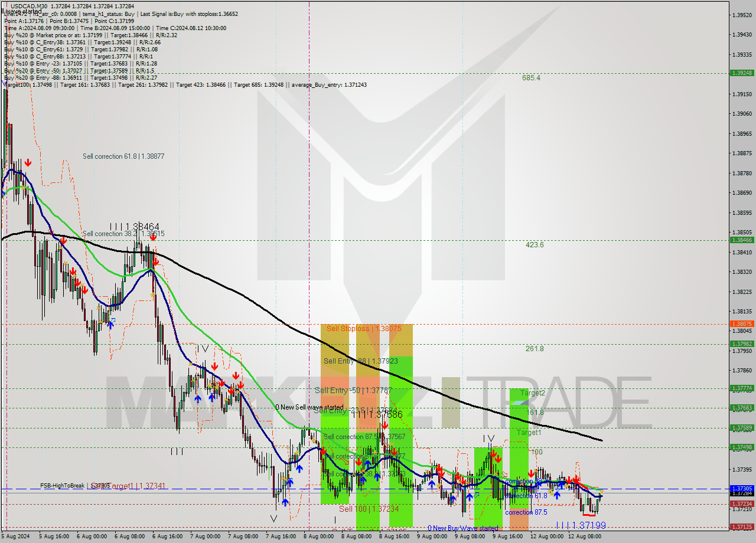This screenshot has width=756, height=543.
Task: Click the 1.39520 price axis tick
Action: click(x=742, y=15)
